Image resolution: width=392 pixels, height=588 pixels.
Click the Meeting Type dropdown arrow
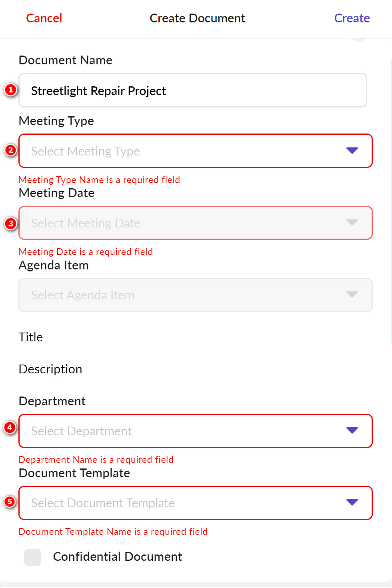pos(352,151)
